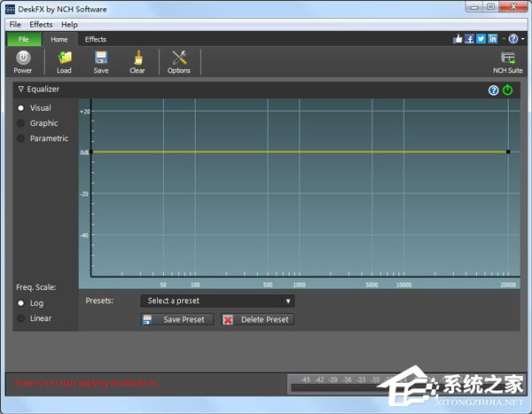Click right endpoint of yellow EQ line
Image resolution: width=532 pixels, height=414 pixels.
508,152
